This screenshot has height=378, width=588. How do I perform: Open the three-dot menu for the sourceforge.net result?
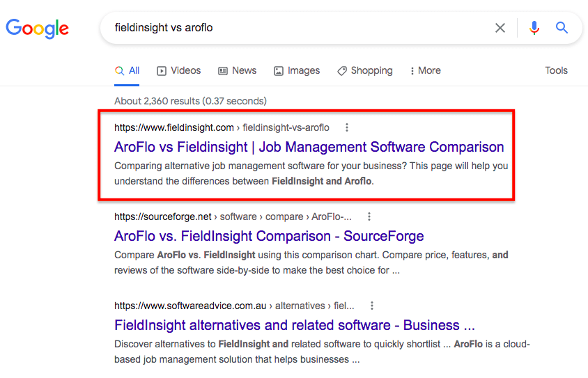click(369, 216)
